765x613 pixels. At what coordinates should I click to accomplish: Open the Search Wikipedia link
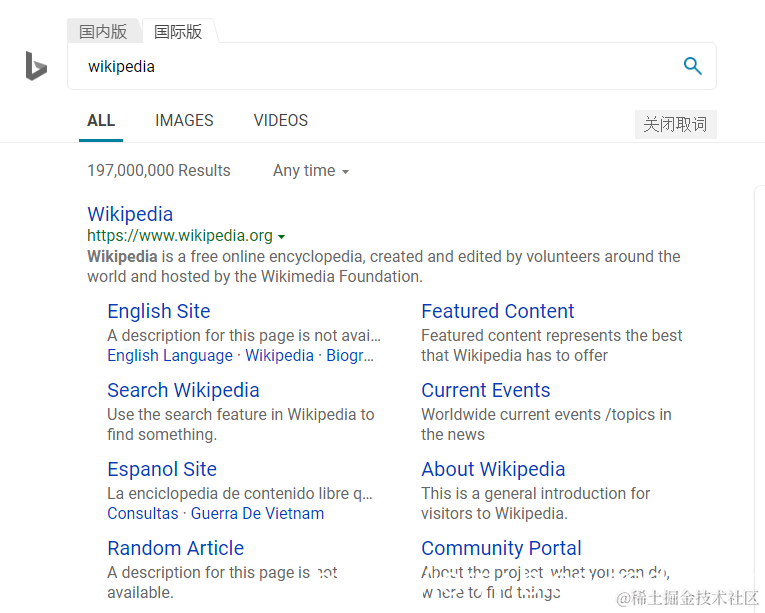(x=183, y=390)
